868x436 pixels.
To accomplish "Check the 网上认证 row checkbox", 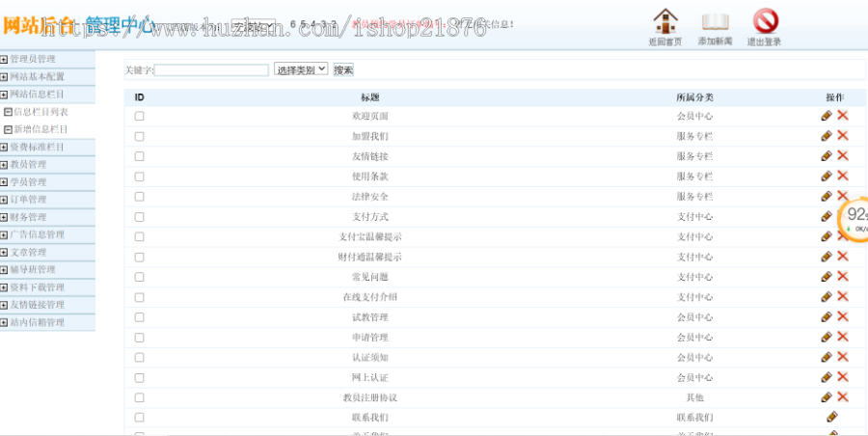I will [140, 377].
